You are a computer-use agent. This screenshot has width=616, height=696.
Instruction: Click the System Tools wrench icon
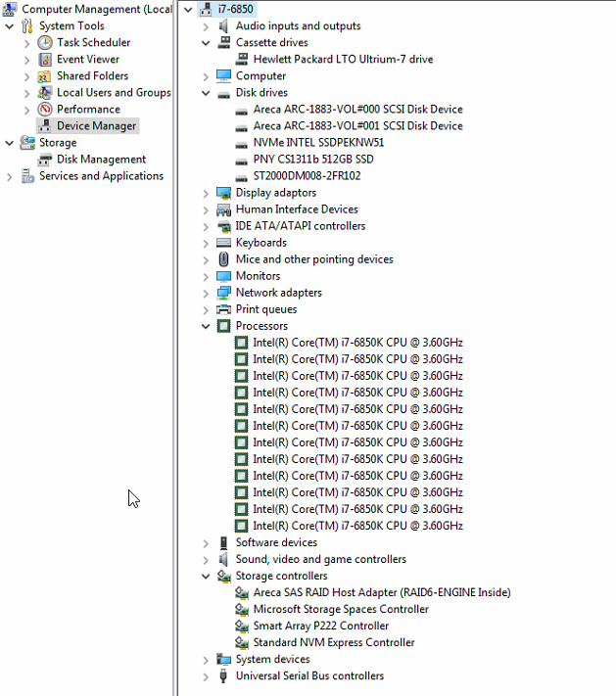pos(27,26)
